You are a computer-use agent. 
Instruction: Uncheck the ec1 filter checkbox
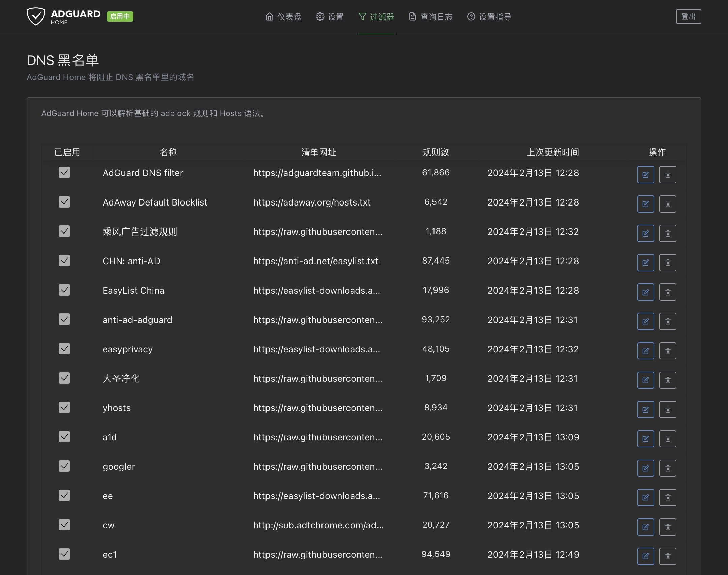coord(64,554)
